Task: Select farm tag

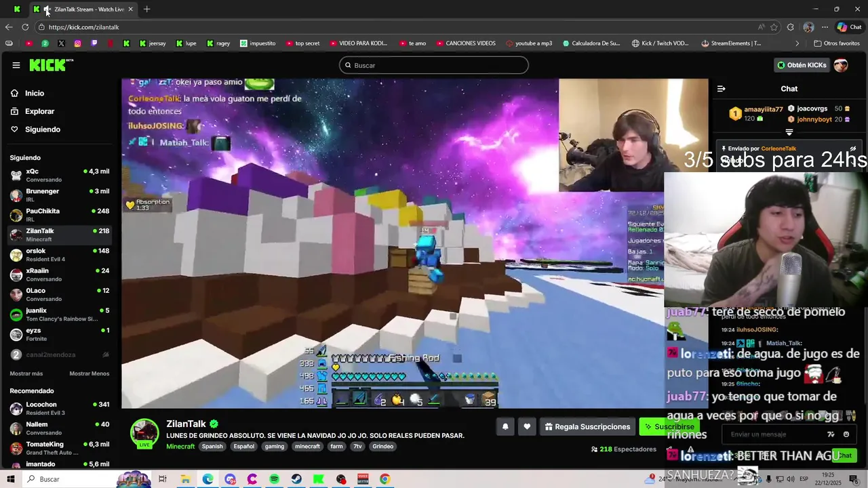Action: 336,447
